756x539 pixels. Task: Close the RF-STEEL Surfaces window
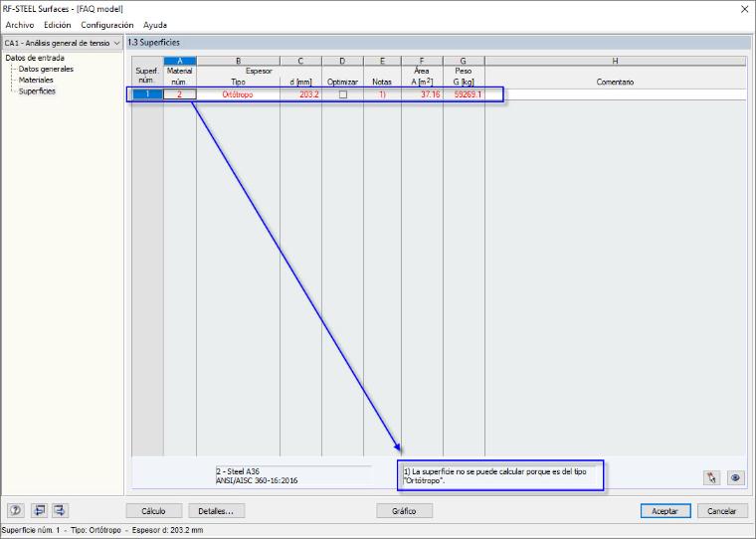point(744,9)
